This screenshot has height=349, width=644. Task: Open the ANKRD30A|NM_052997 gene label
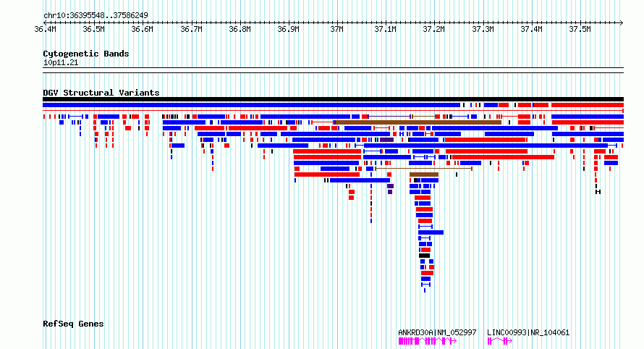tap(437, 332)
